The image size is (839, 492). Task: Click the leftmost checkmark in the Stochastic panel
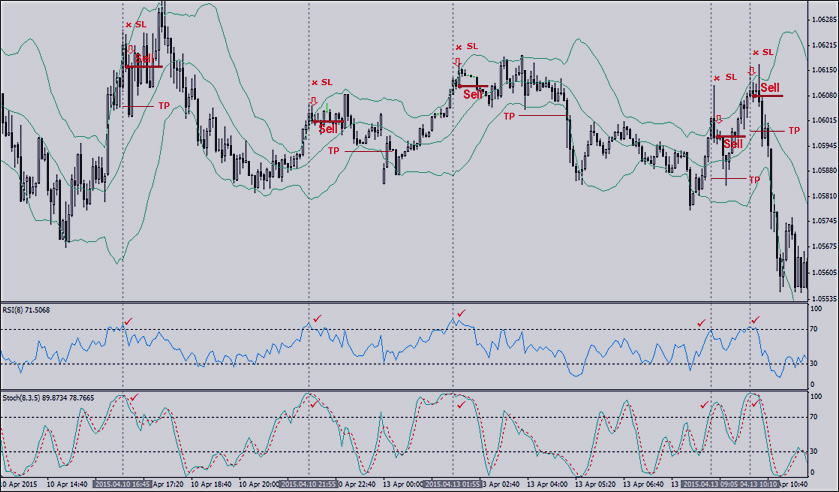click(x=135, y=398)
